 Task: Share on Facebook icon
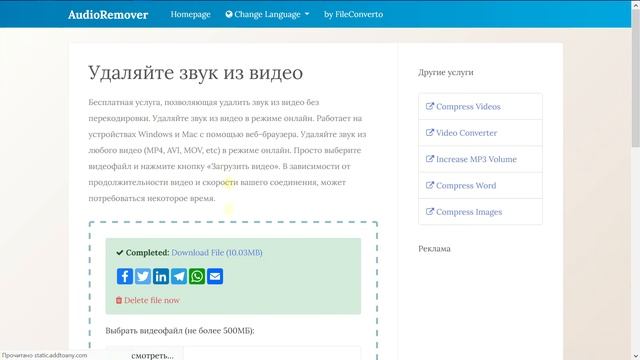125,276
